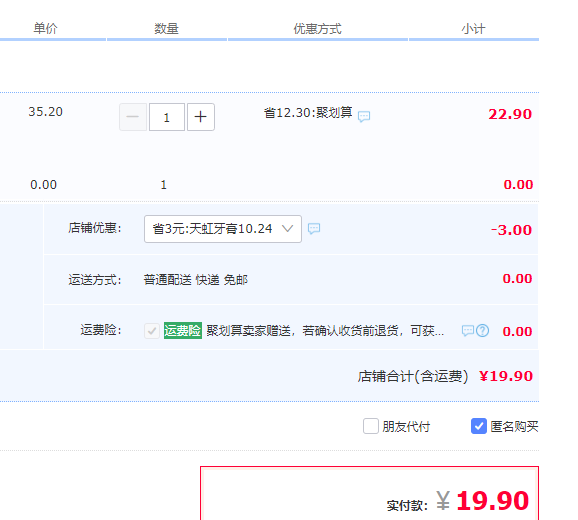Screen dimensions: 578x520
Task: Open the 省3元:天虹牙膏10.24 dropdown
Action: point(223,229)
